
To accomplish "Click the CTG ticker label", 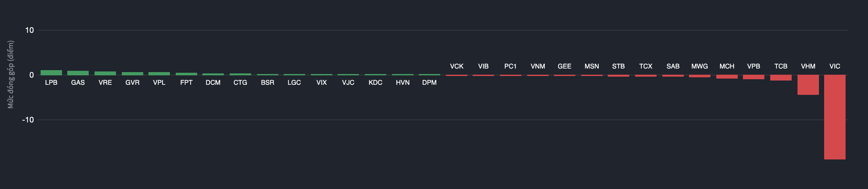I will tap(240, 82).
